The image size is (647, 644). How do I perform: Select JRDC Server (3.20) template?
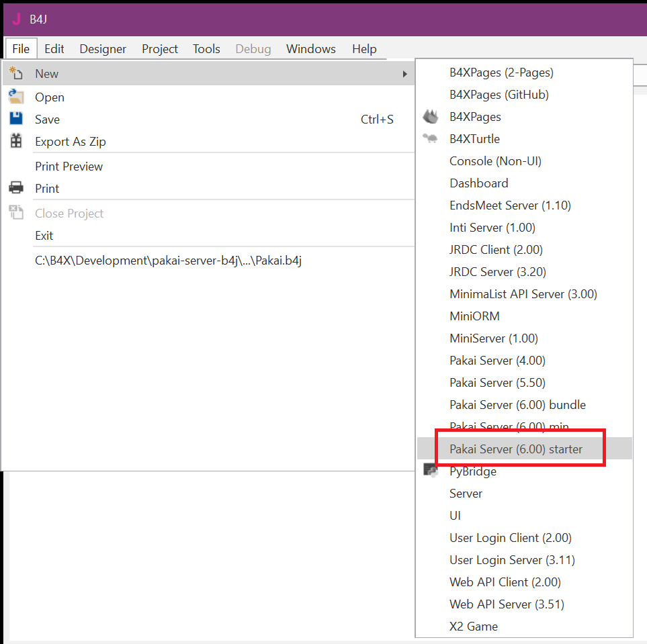pos(525,272)
